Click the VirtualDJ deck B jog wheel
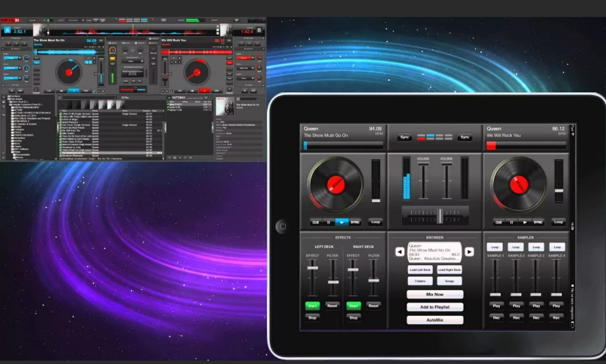Viewport: 606px width, 364px height. (x=197, y=72)
